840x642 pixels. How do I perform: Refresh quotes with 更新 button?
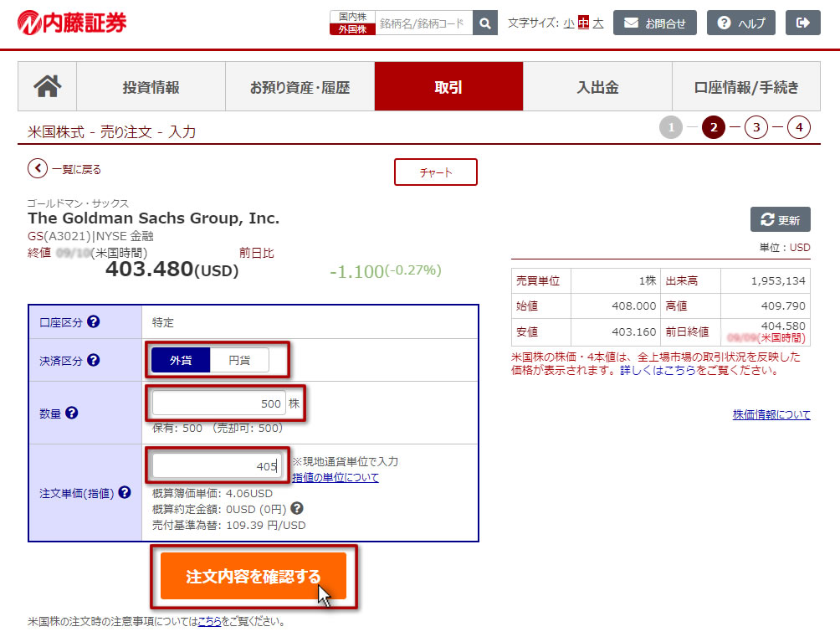pos(780,219)
